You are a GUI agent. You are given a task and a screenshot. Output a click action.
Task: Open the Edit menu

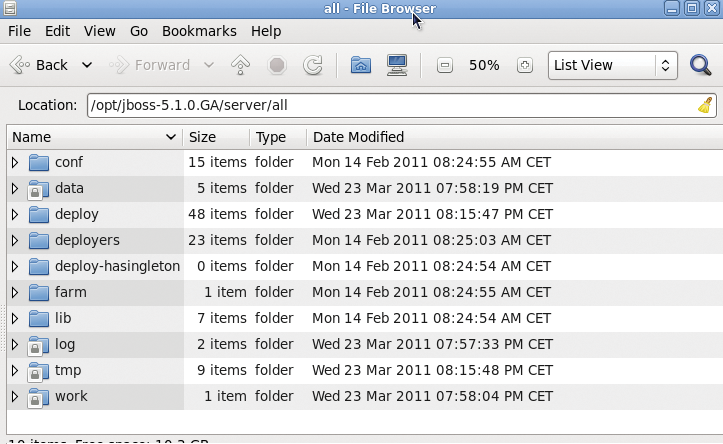click(x=57, y=31)
